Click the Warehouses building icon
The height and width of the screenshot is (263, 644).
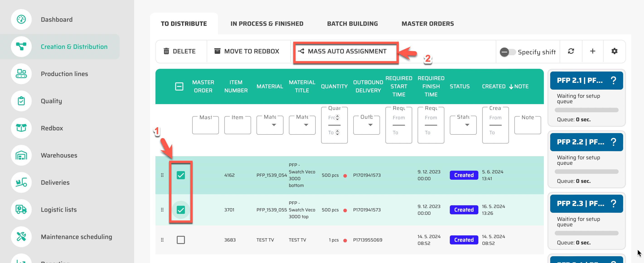point(21,155)
